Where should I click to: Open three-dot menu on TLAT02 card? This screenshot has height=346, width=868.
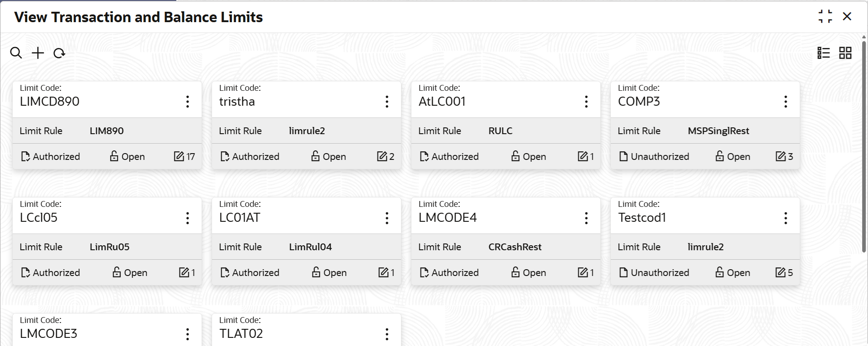coord(387,334)
